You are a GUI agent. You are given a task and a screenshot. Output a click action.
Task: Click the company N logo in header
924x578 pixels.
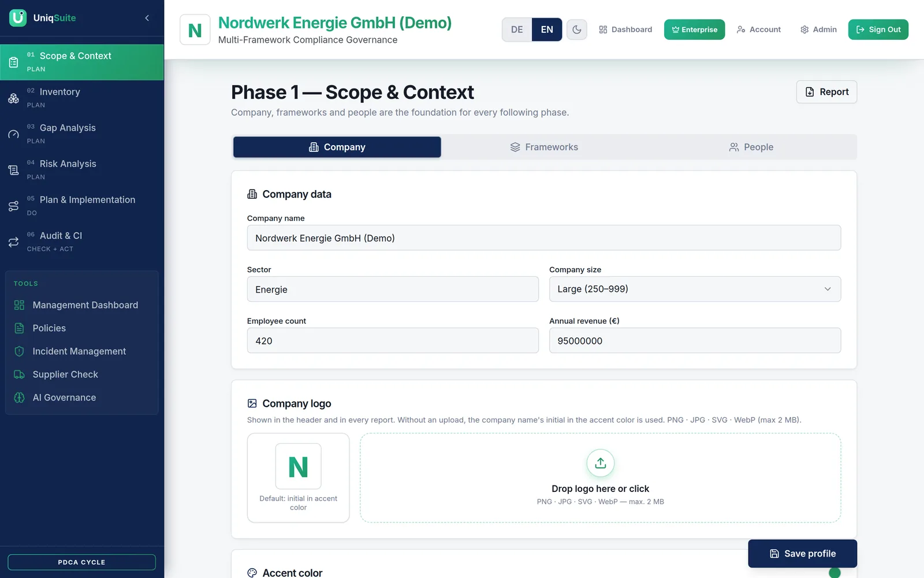click(x=195, y=30)
